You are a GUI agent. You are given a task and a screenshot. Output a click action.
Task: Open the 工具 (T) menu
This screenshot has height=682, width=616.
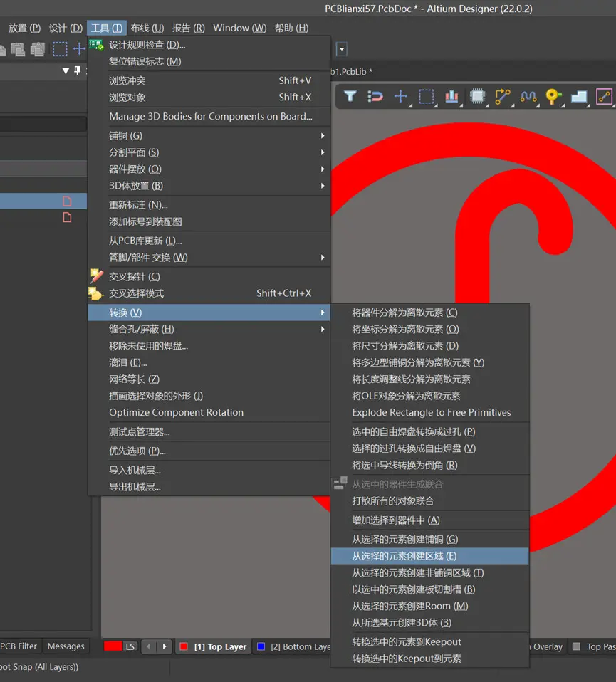(x=107, y=28)
